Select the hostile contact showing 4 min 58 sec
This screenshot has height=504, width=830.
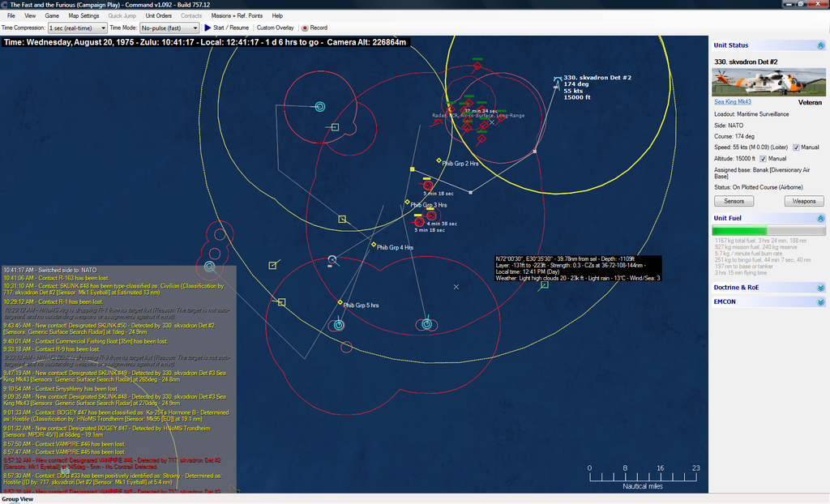tap(419, 221)
